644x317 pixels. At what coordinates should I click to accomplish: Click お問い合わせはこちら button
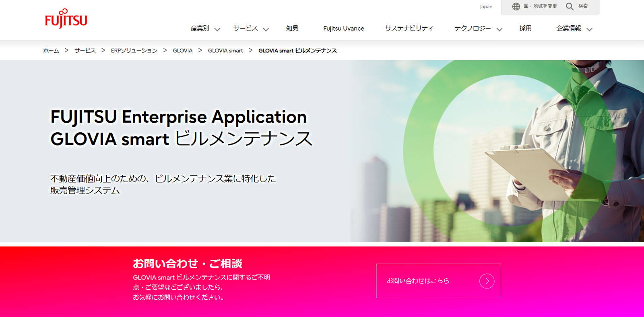click(x=438, y=281)
